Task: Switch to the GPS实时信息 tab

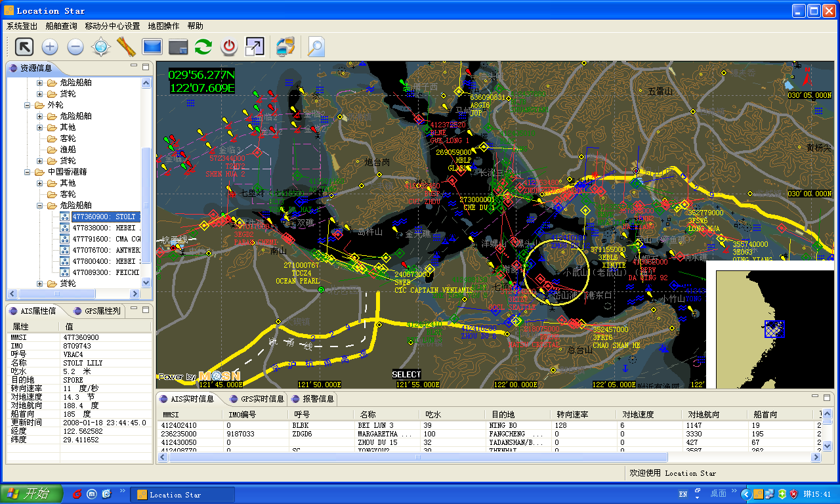Action: point(257,398)
